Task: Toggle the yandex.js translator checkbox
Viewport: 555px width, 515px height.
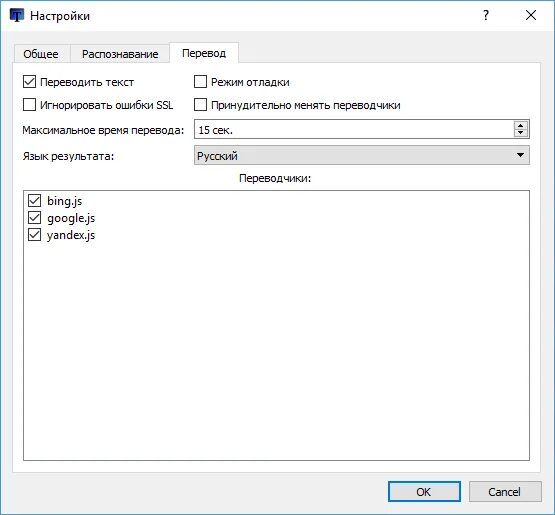Action: [x=34, y=234]
